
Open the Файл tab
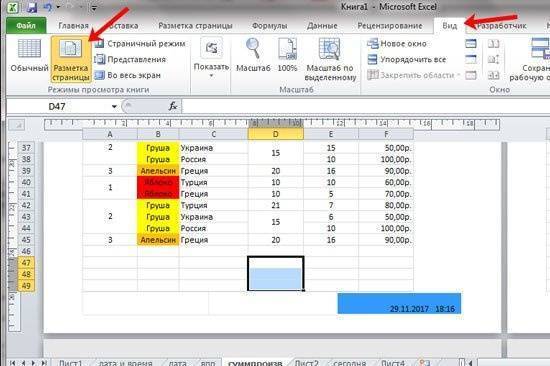26,26
